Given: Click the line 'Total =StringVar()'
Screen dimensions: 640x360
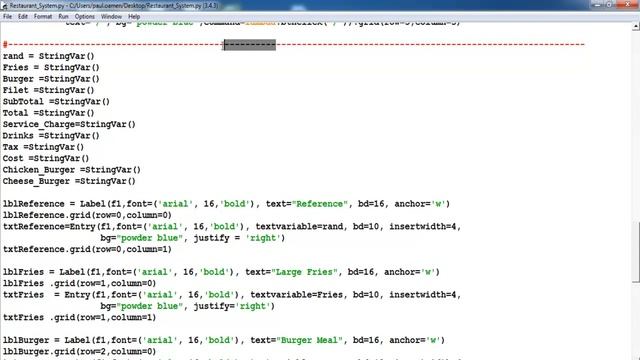Looking at the screenshot, I should click(49, 113).
